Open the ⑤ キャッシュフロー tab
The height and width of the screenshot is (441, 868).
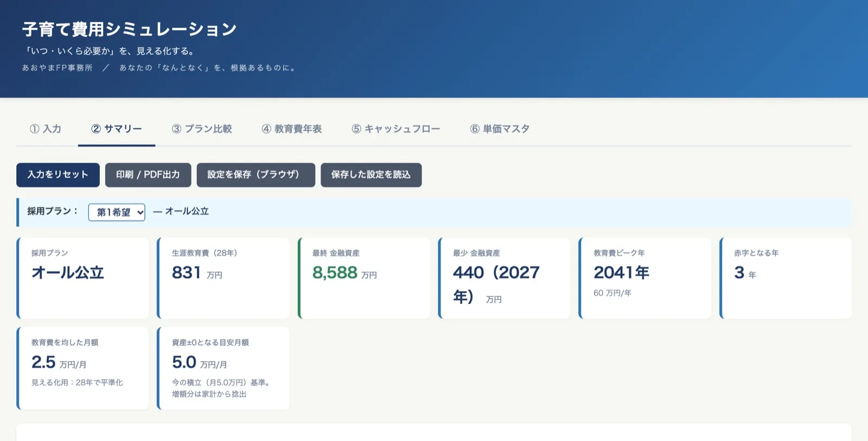tap(396, 129)
